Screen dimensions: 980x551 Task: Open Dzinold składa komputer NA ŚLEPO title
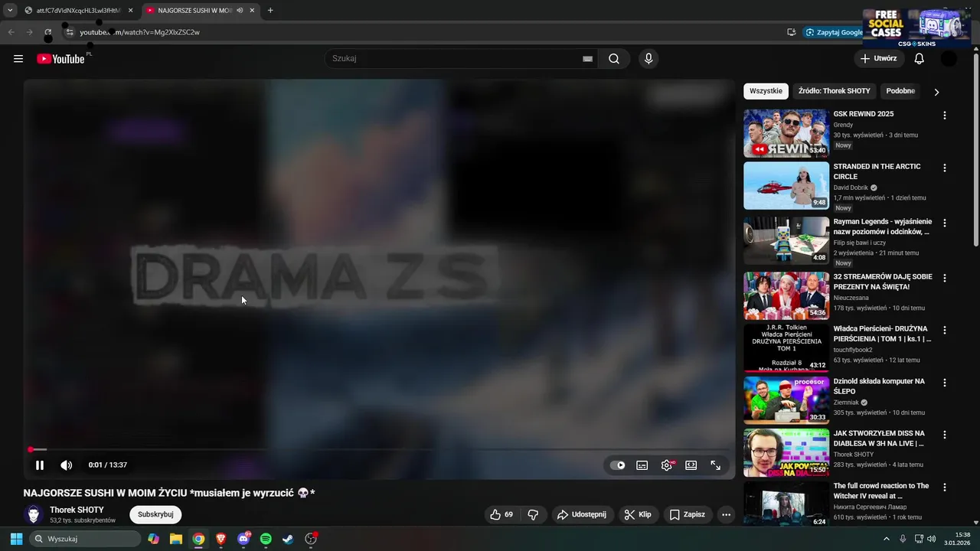coord(879,386)
